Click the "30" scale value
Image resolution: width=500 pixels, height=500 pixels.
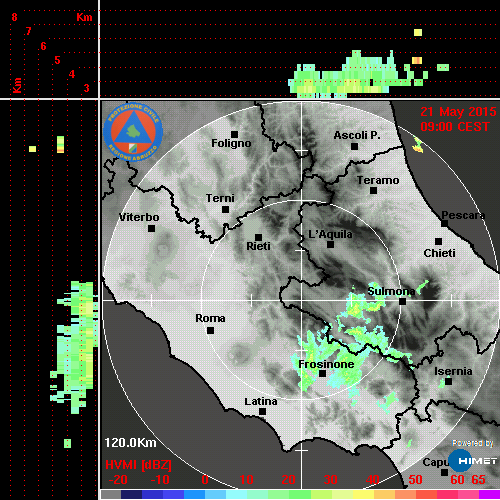(x=330, y=480)
